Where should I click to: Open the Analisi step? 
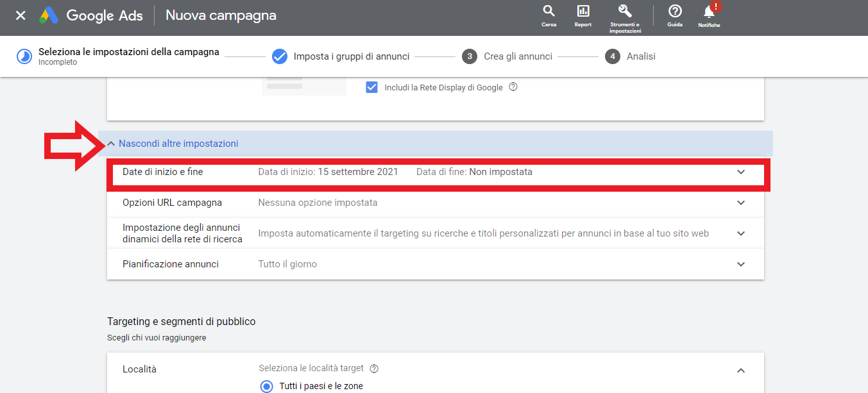(x=640, y=56)
